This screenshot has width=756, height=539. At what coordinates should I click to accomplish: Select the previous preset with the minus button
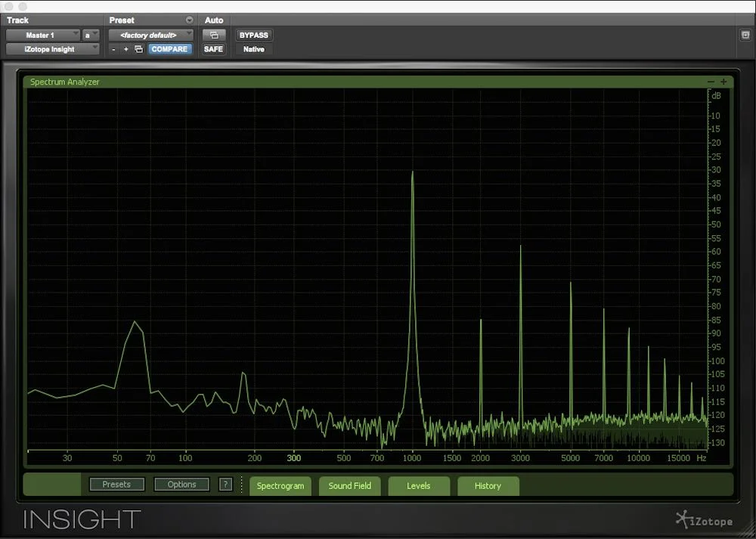click(x=113, y=49)
